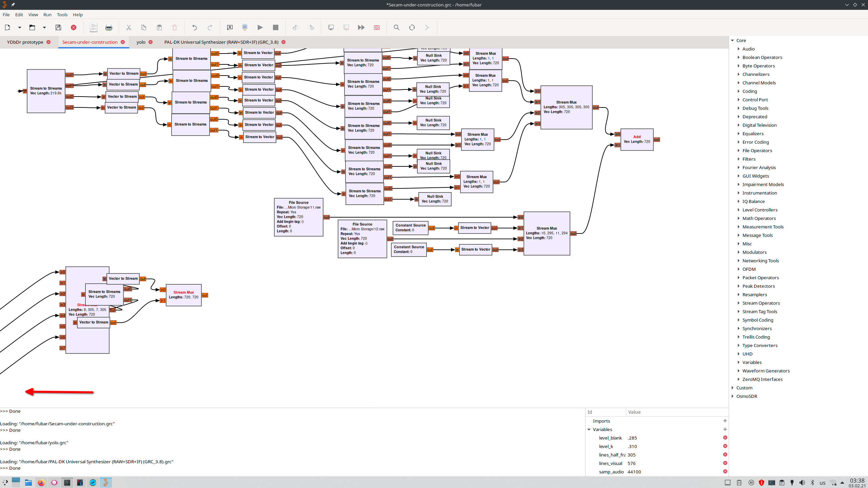This screenshot has width=868, height=488.
Task: Print the flow graph
Action: (x=109, y=27)
